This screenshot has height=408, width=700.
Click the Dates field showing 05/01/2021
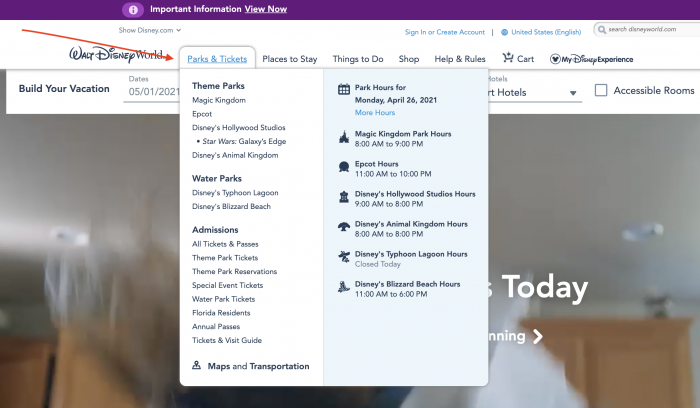153,88
